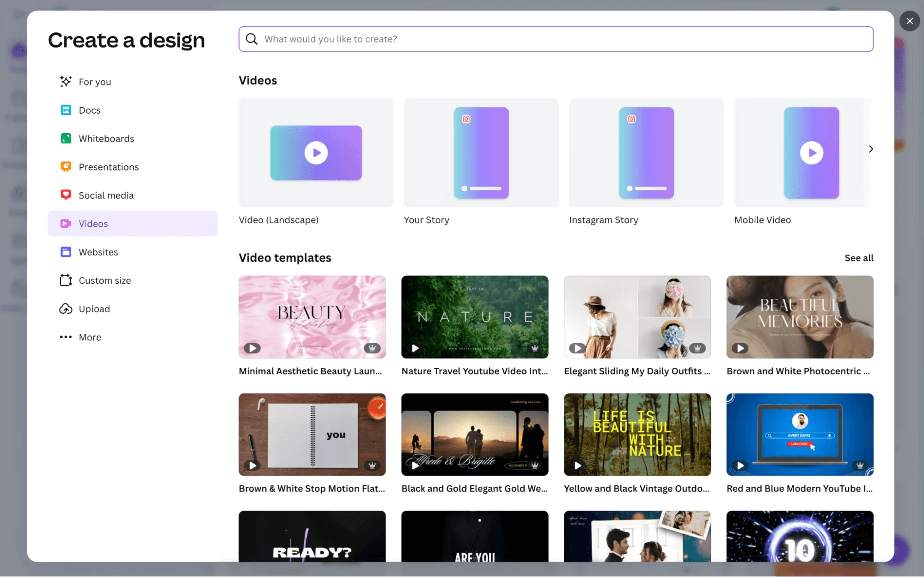Play the Minimal Aesthetic Beauty template preview
The height and width of the screenshot is (577, 924).
point(252,348)
